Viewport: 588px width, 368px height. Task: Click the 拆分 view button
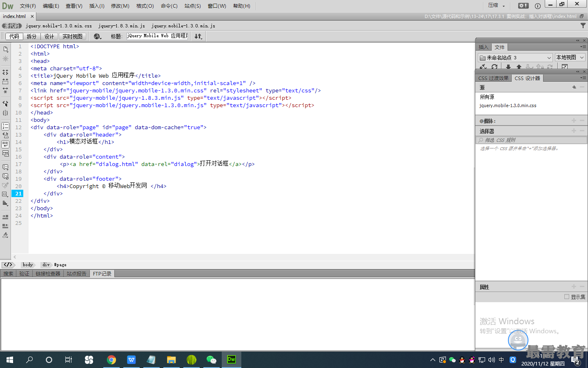pyautogui.click(x=32, y=36)
